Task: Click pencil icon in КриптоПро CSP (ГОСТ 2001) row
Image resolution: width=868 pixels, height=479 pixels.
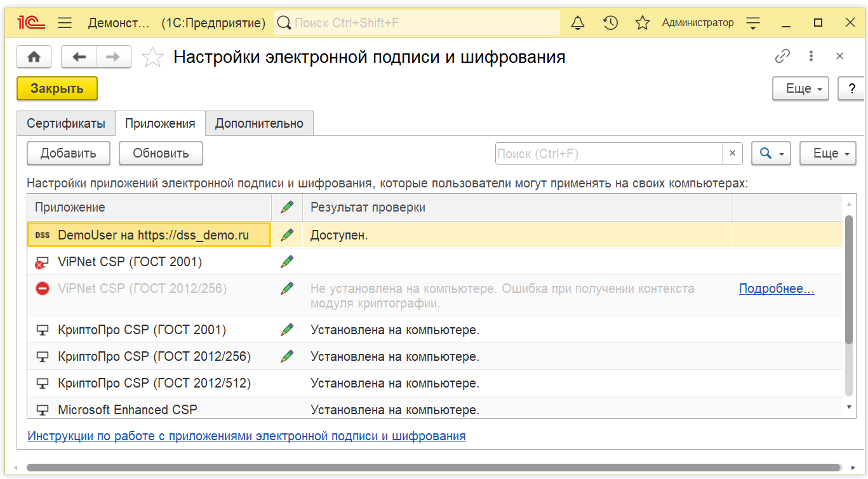Action: click(x=287, y=330)
